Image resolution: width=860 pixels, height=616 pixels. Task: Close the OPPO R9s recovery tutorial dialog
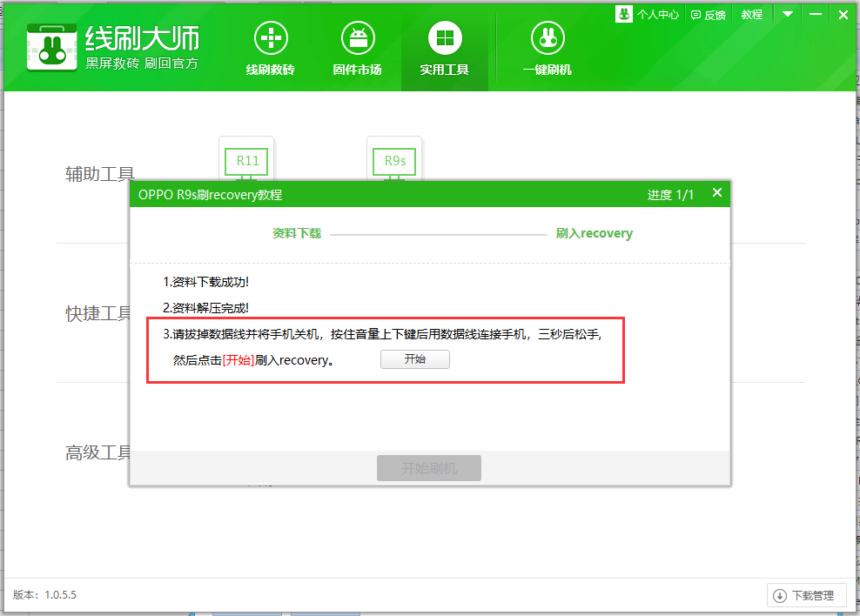pos(717,192)
